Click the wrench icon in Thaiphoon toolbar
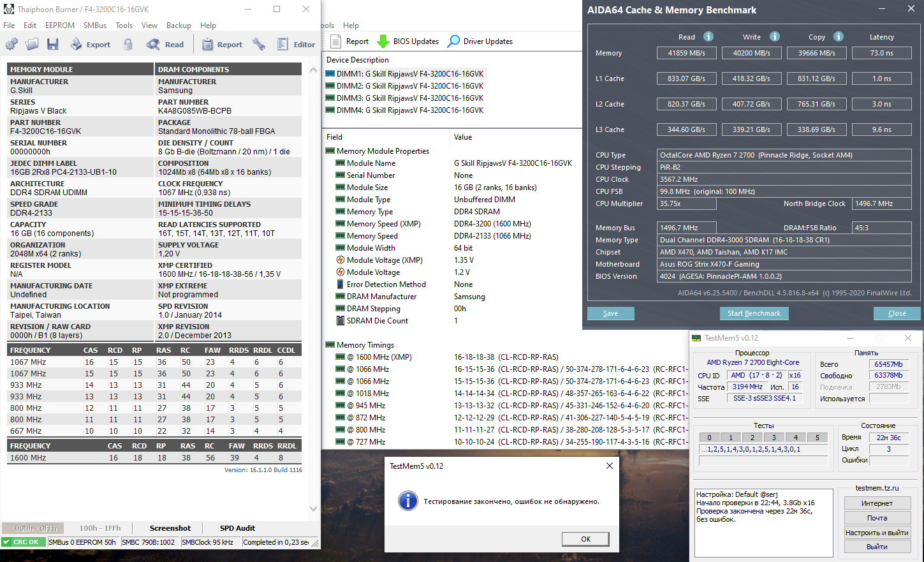The image size is (924, 562). (259, 44)
